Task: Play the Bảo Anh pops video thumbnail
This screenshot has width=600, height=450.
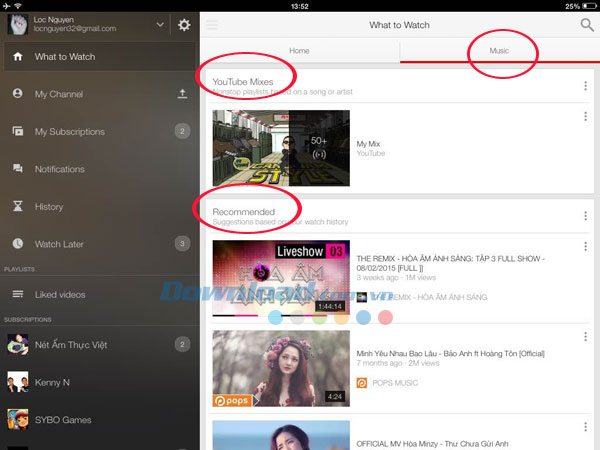Action: (281, 368)
